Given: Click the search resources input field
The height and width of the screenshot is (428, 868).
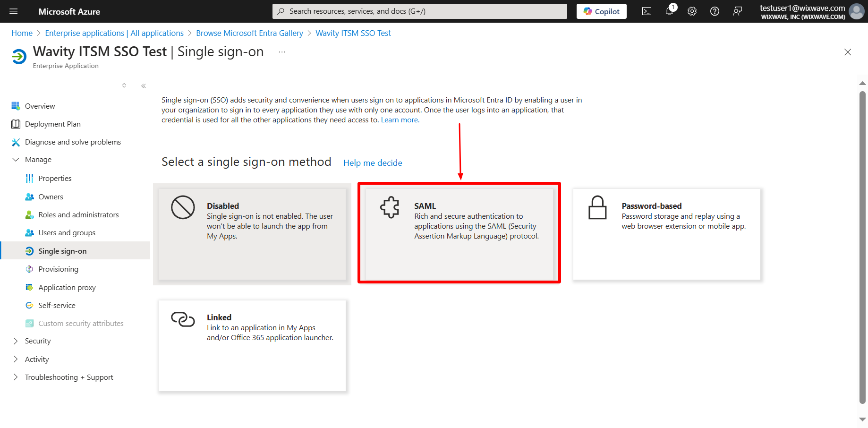Looking at the screenshot, I should (x=419, y=11).
